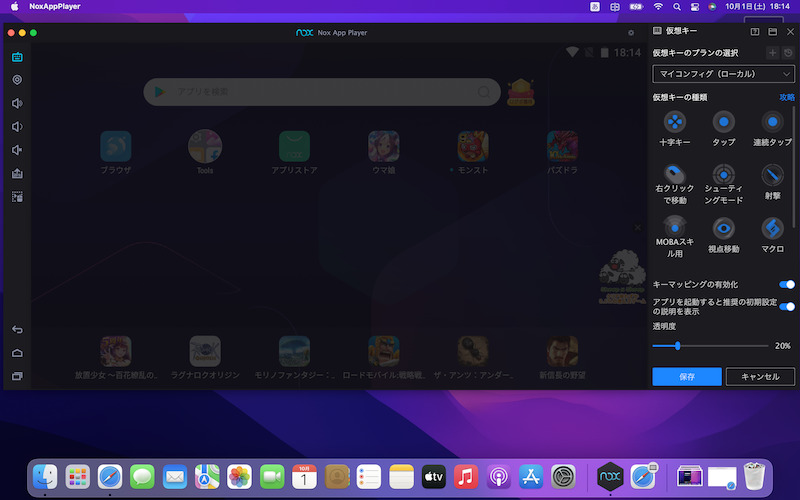This screenshot has height=500, width=800.
Task: Pick the シューティングモード key icon
Action: click(x=723, y=173)
